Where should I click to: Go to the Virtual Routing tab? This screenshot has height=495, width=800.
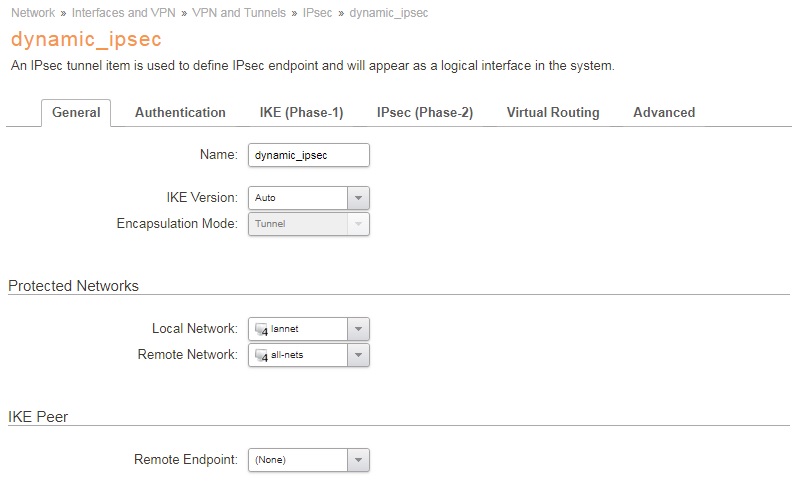(553, 113)
